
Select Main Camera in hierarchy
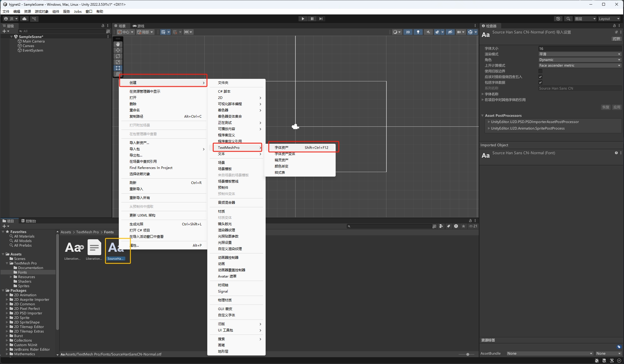[x=33, y=41]
